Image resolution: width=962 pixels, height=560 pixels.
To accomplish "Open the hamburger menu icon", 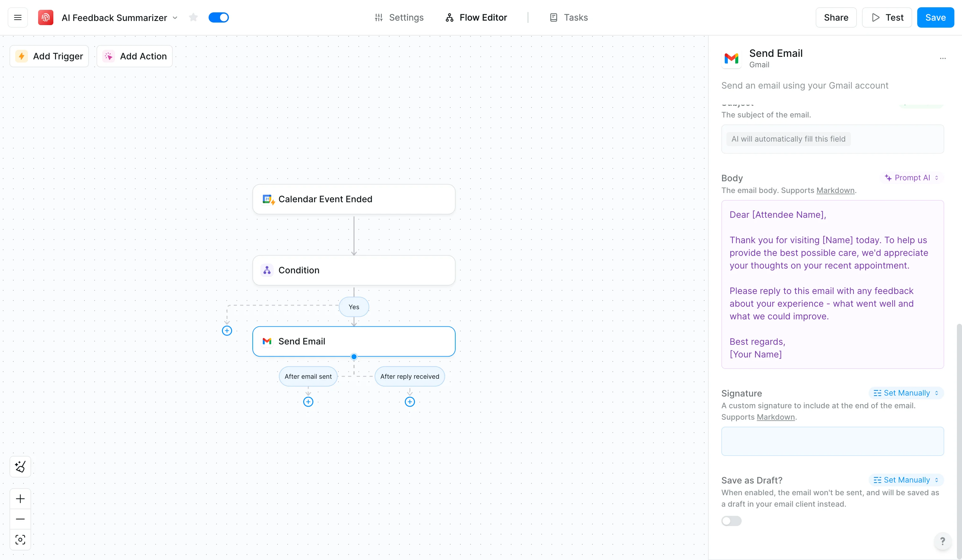I will (x=17, y=17).
